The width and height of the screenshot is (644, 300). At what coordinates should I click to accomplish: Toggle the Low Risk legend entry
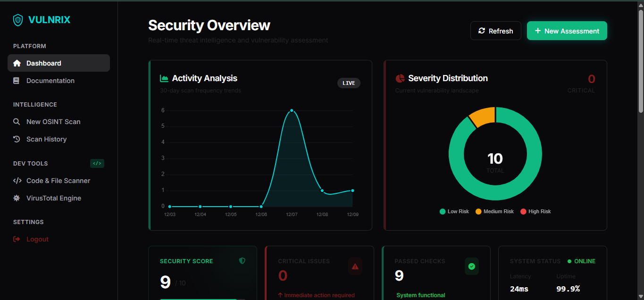point(454,211)
